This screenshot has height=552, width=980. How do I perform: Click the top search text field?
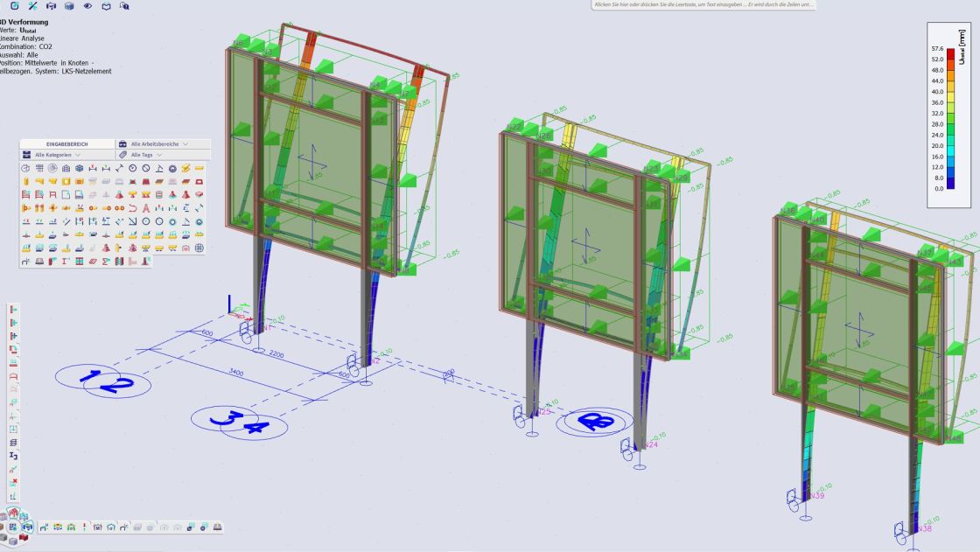click(703, 5)
